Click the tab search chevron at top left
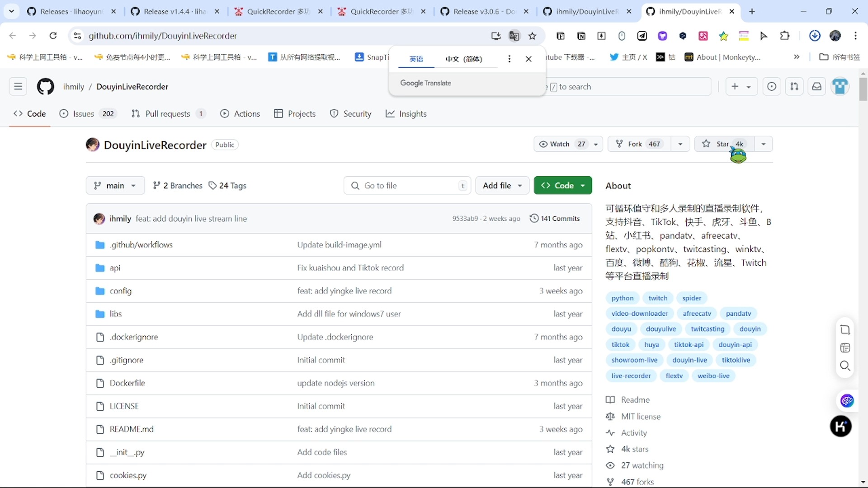This screenshot has height=488, width=868. click(x=11, y=11)
